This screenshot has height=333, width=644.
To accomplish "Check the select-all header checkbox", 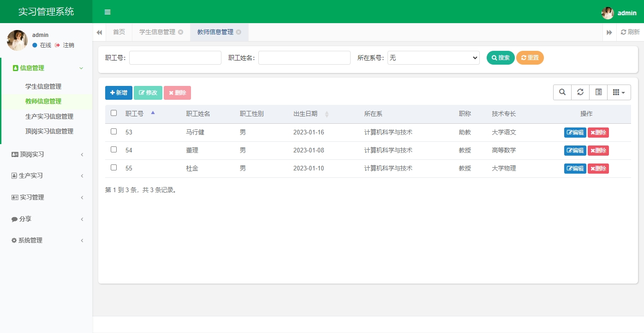I will point(114,113).
